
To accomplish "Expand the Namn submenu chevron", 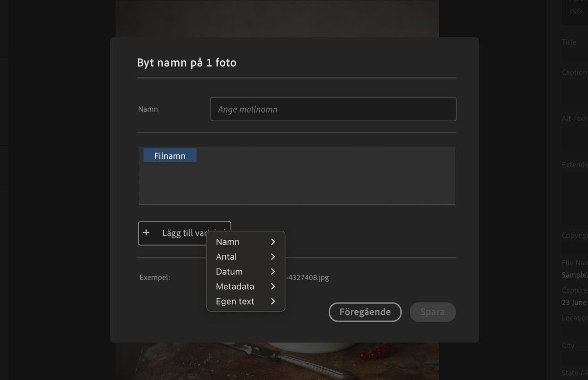I will [273, 242].
